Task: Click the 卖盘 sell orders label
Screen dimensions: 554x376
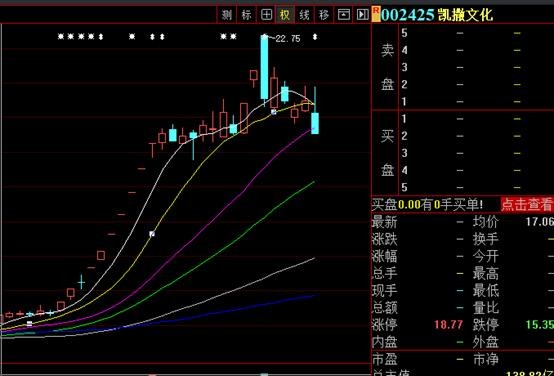Action: click(388, 67)
